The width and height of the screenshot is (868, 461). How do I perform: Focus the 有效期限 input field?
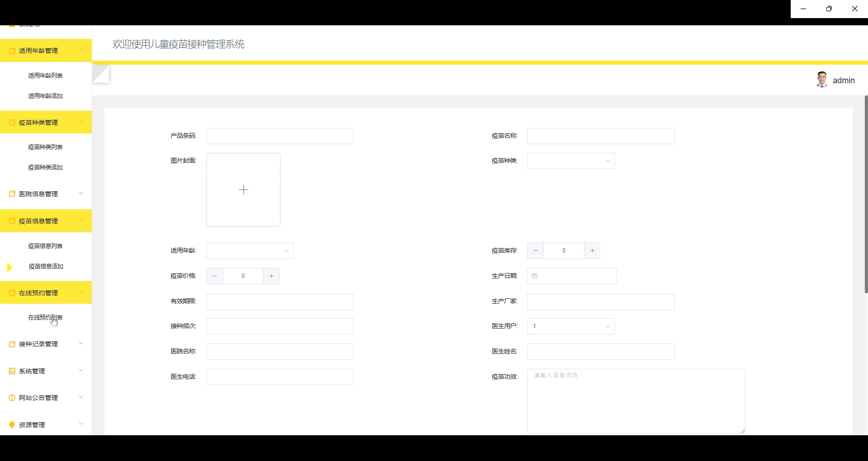pyautogui.click(x=280, y=301)
